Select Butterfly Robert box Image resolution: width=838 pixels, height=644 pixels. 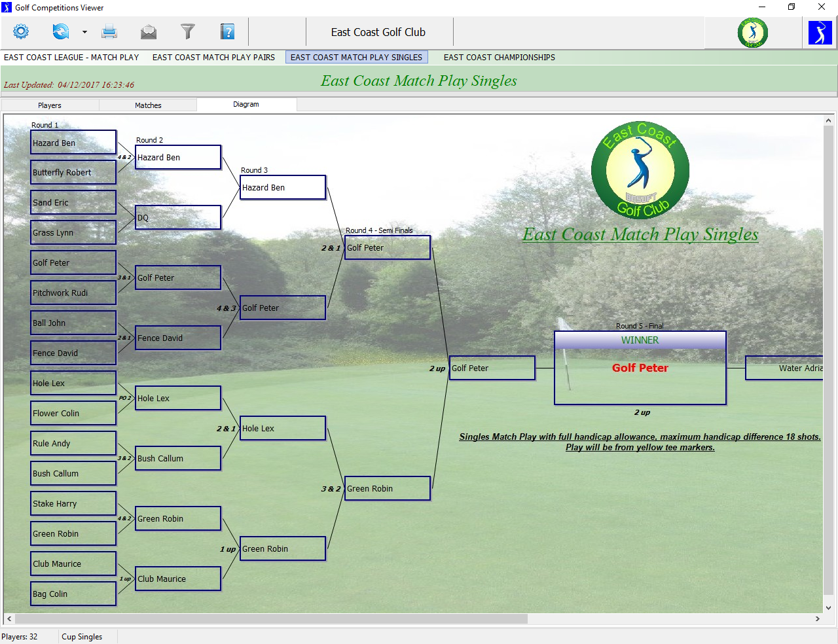click(x=73, y=172)
